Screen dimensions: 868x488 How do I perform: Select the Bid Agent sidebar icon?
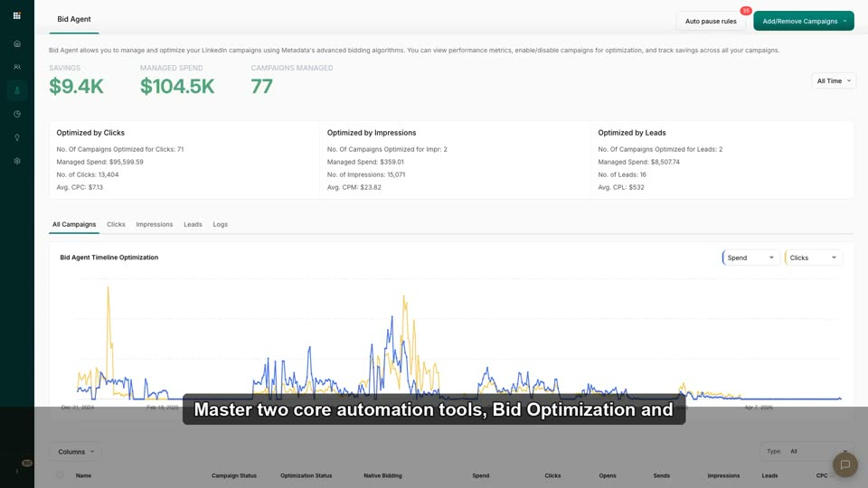point(17,90)
